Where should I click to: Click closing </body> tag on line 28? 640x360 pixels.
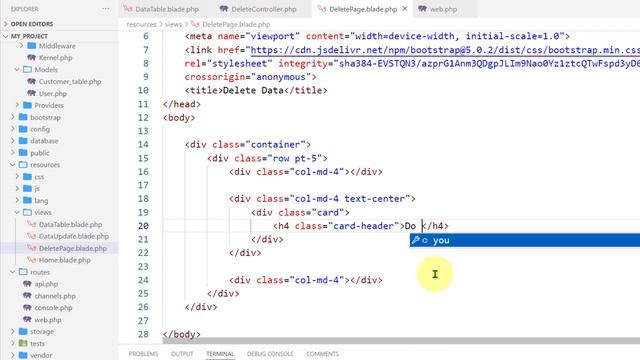click(x=182, y=334)
